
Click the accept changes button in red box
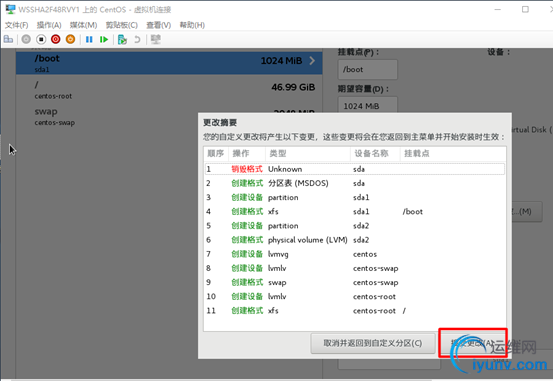[473, 343]
